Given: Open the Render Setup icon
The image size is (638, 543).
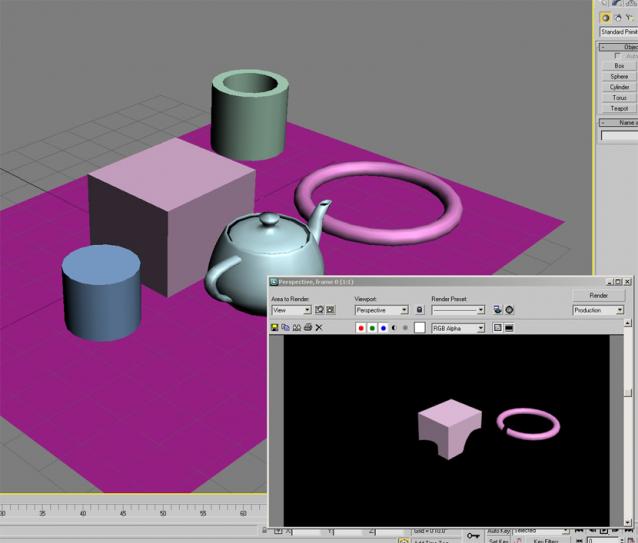Looking at the screenshot, I should pos(498,310).
